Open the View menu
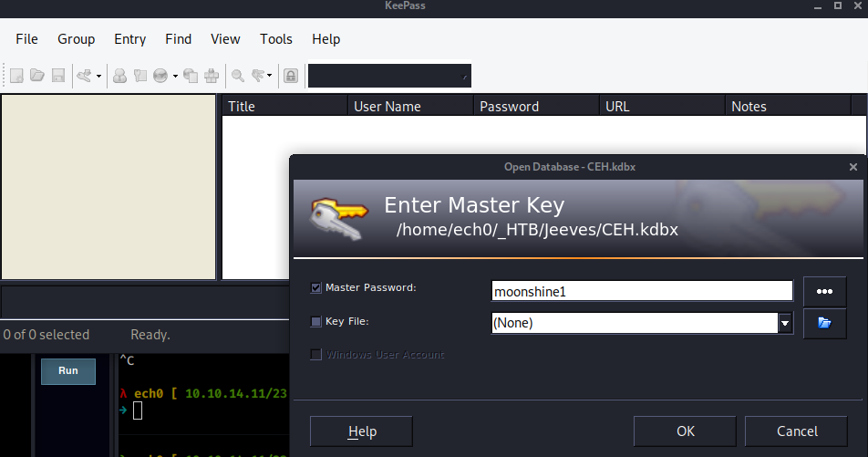The image size is (868, 457). coord(225,39)
